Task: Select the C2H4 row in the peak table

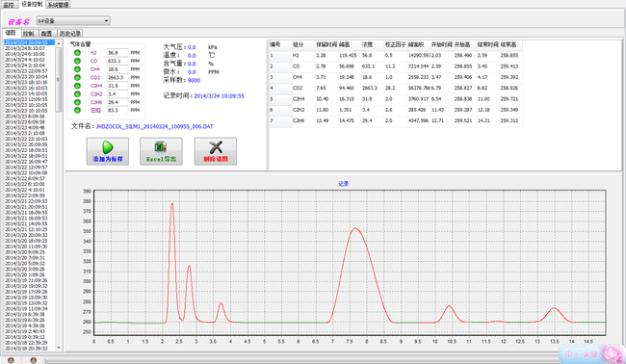Action: tap(395, 98)
